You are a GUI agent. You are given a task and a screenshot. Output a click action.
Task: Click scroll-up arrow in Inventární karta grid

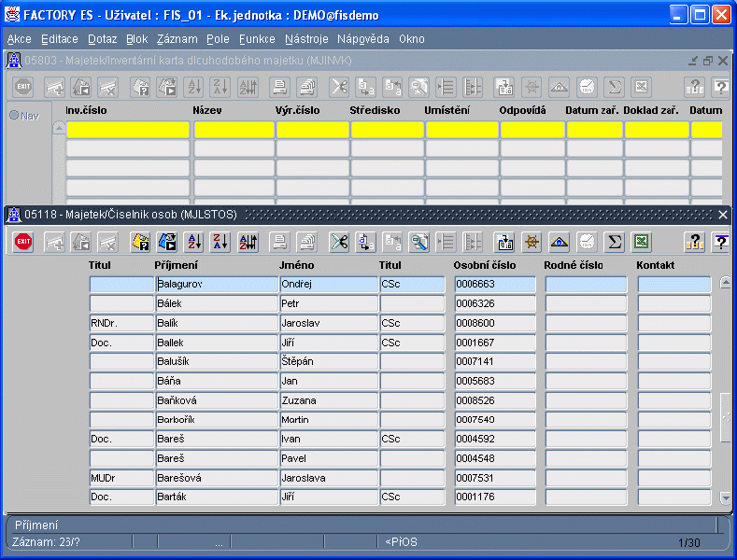click(x=59, y=128)
